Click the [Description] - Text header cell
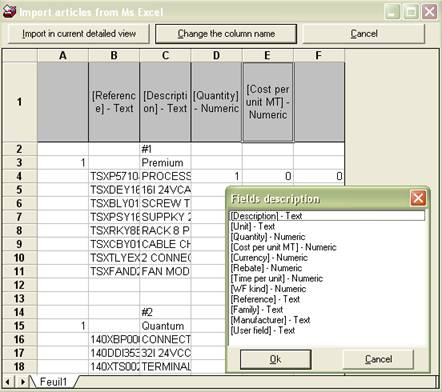Image resolution: width=442 pixels, height=392 pixels. (x=165, y=102)
